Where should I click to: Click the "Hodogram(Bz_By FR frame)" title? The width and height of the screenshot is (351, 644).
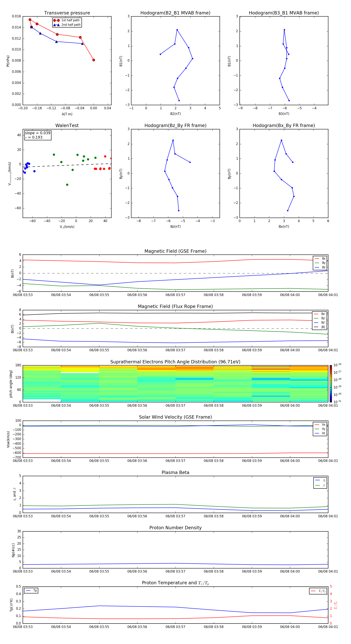coord(175,125)
